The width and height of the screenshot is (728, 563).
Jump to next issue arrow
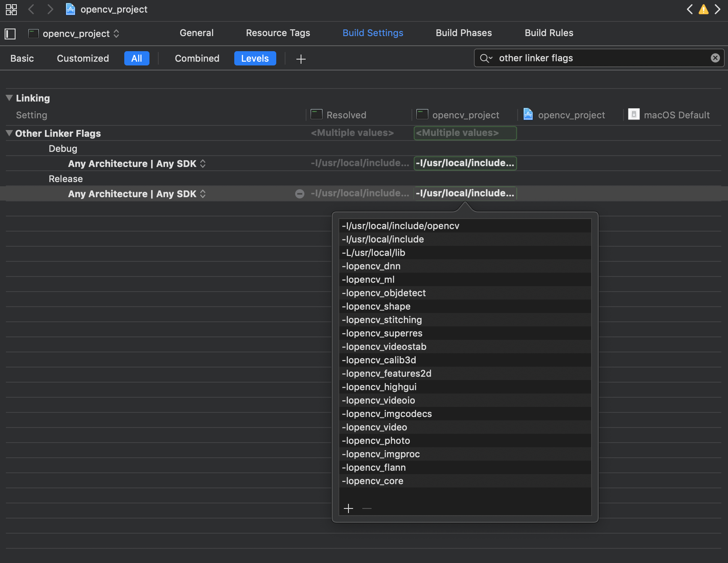[x=718, y=9]
